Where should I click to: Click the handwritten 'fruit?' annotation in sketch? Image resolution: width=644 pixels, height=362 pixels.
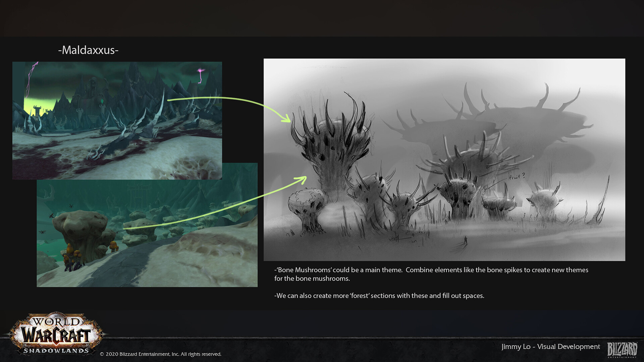[x=517, y=176]
